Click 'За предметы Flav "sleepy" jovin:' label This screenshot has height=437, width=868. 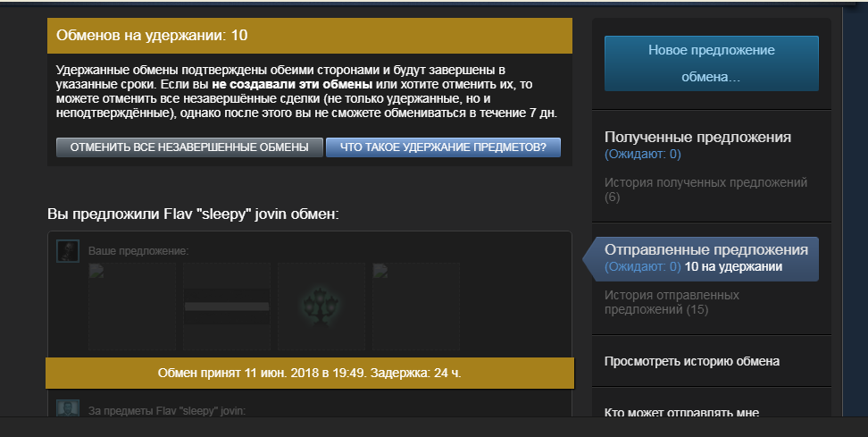tap(167, 411)
